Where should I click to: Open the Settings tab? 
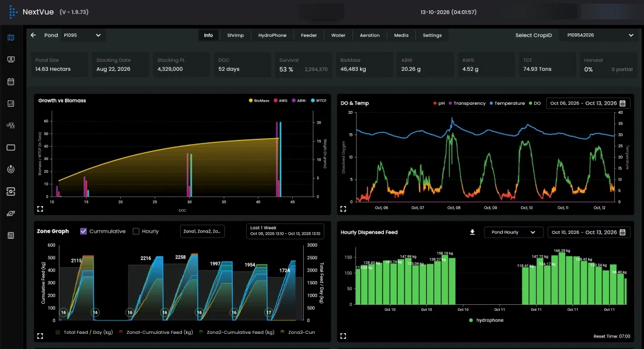coord(432,35)
